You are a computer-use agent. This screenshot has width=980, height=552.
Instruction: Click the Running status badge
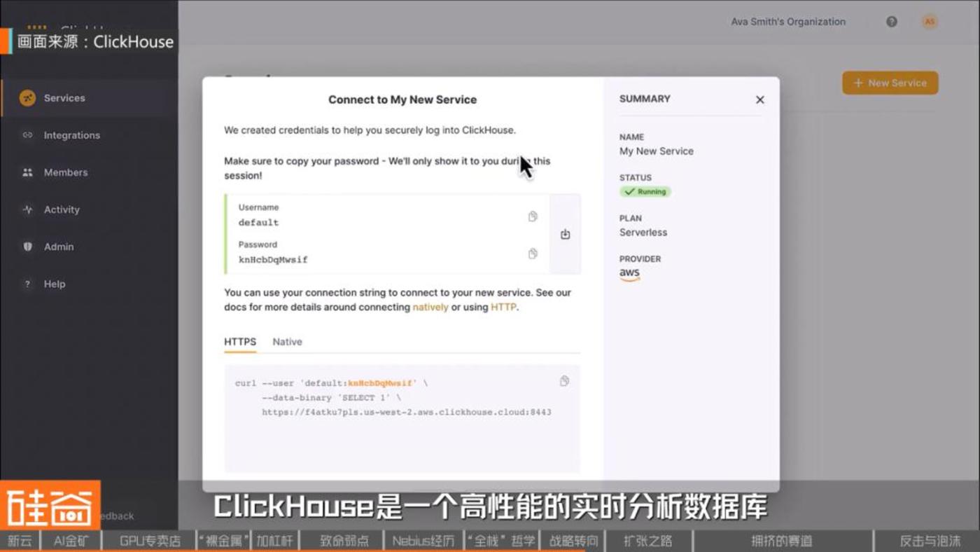click(x=645, y=191)
